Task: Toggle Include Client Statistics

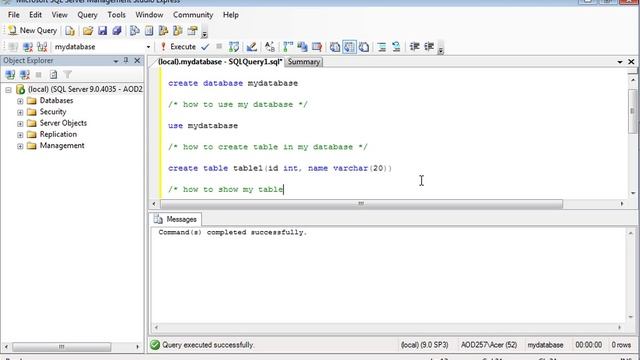Action: (x=302, y=47)
